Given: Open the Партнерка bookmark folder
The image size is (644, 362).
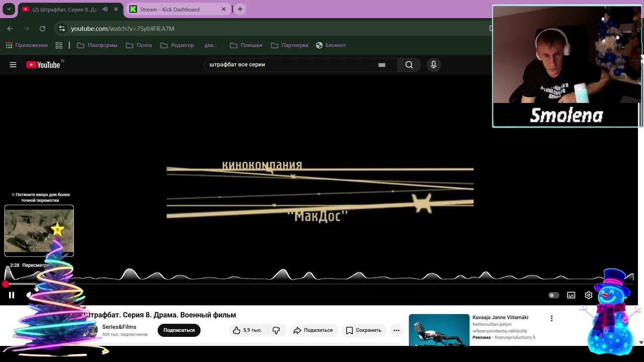Looking at the screenshot, I should click(289, 45).
